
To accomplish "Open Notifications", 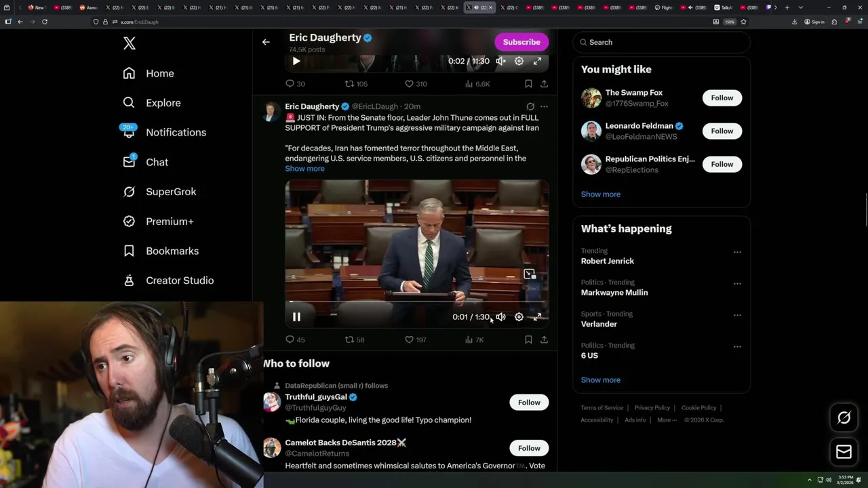I will [x=164, y=132].
